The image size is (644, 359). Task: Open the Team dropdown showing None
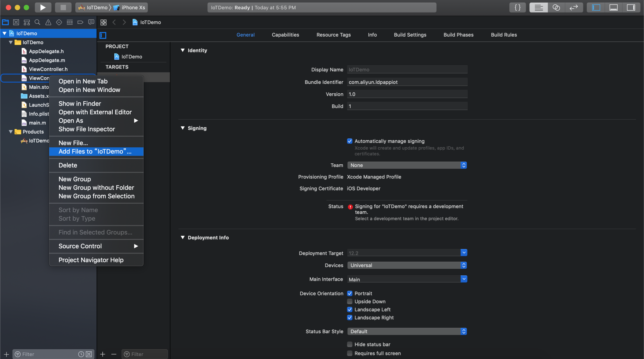[x=407, y=165]
